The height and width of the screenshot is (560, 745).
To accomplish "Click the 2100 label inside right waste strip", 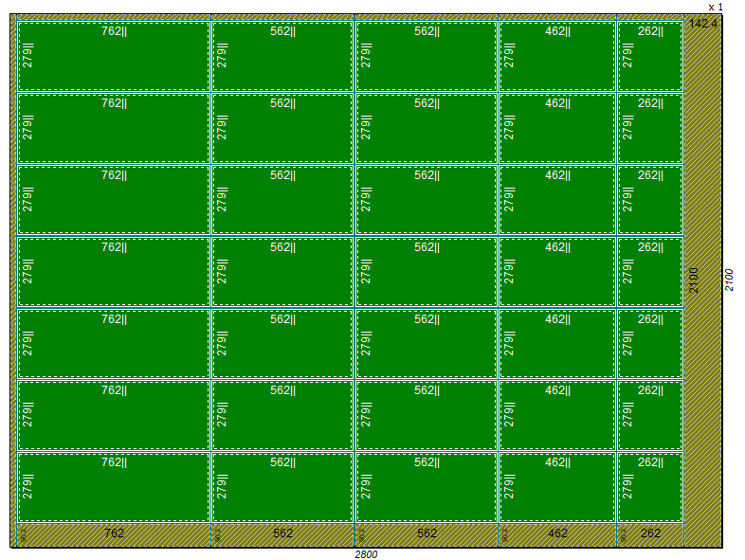I will pos(694,280).
